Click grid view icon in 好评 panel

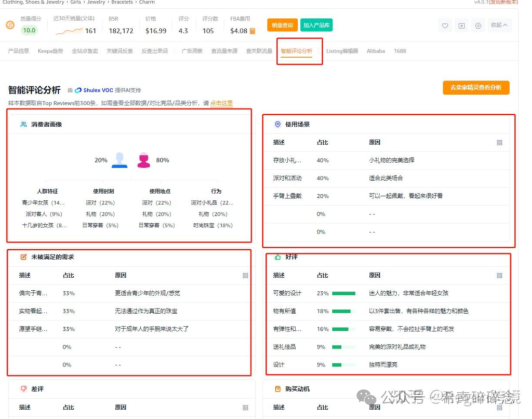pyautogui.click(x=499, y=276)
